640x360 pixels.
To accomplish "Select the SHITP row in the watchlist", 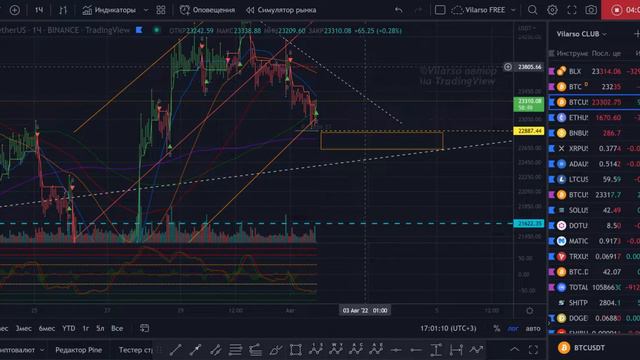I will pos(594,302).
